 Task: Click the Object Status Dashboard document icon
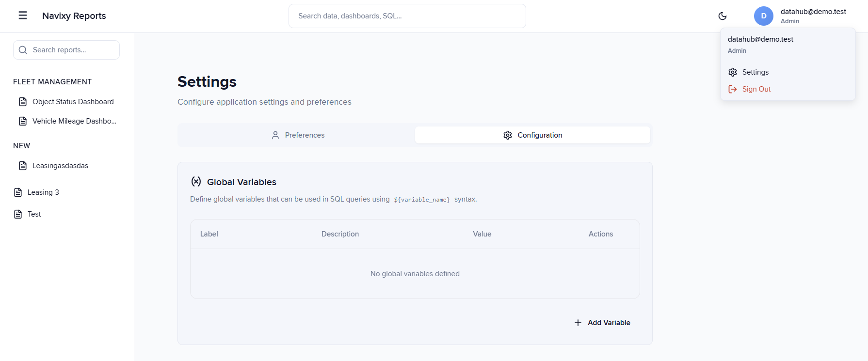click(x=23, y=102)
